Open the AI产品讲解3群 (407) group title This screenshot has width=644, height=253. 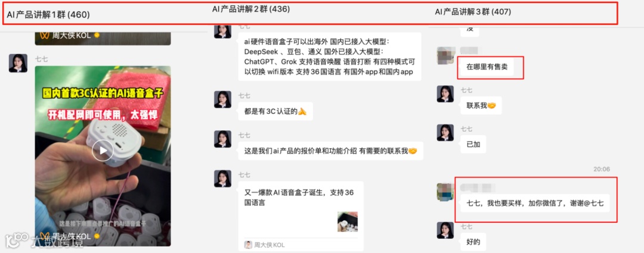coord(473,12)
